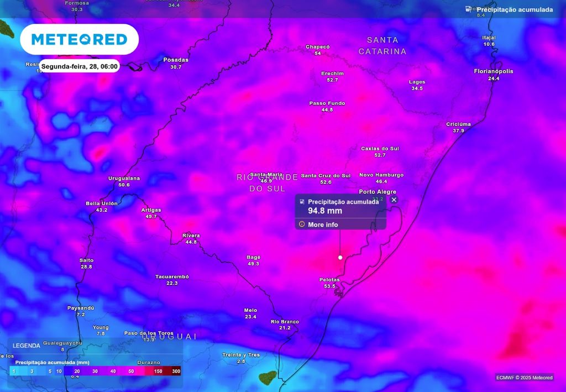Image resolution: width=566 pixels, height=392 pixels.
Task: Select the Pelotas city marker
Action: 329,280
